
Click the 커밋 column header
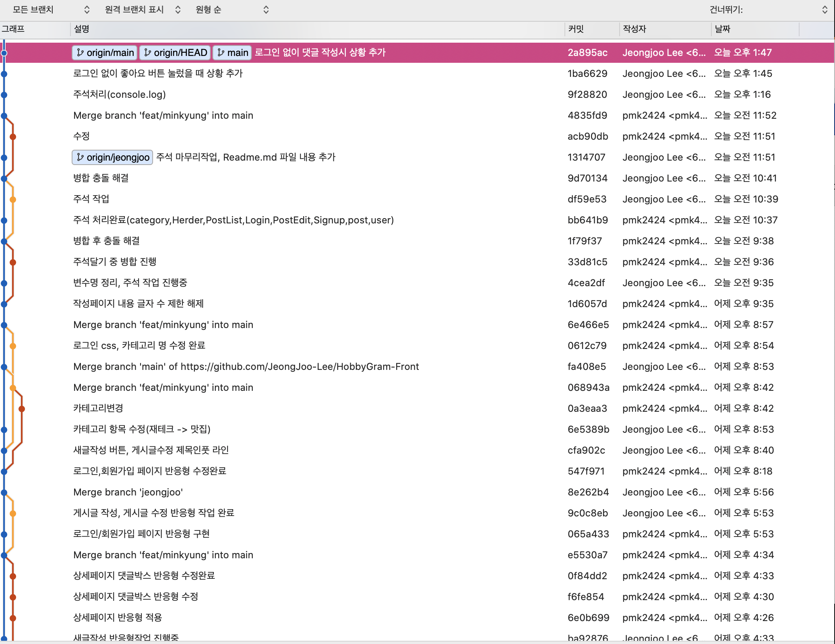pos(576,29)
